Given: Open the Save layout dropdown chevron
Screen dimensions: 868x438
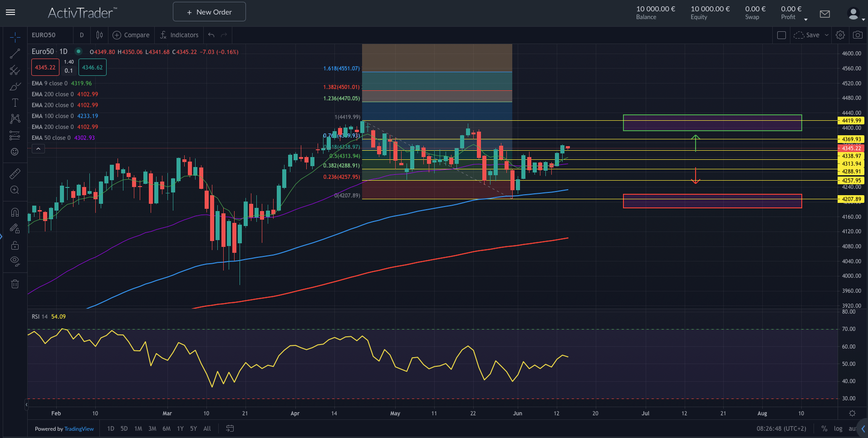Looking at the screenshot, I should (827, 35).
